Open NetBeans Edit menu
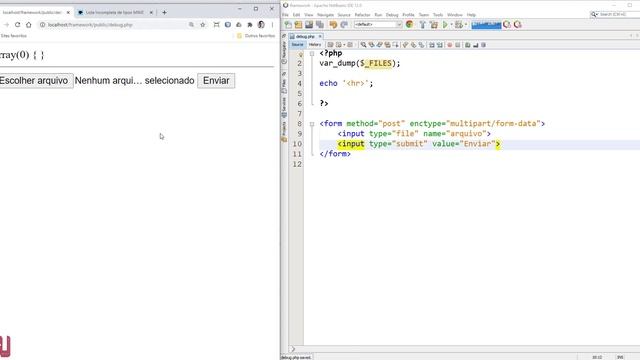The width and height of the screenshot is (640, 360). [x=296, y=15]
